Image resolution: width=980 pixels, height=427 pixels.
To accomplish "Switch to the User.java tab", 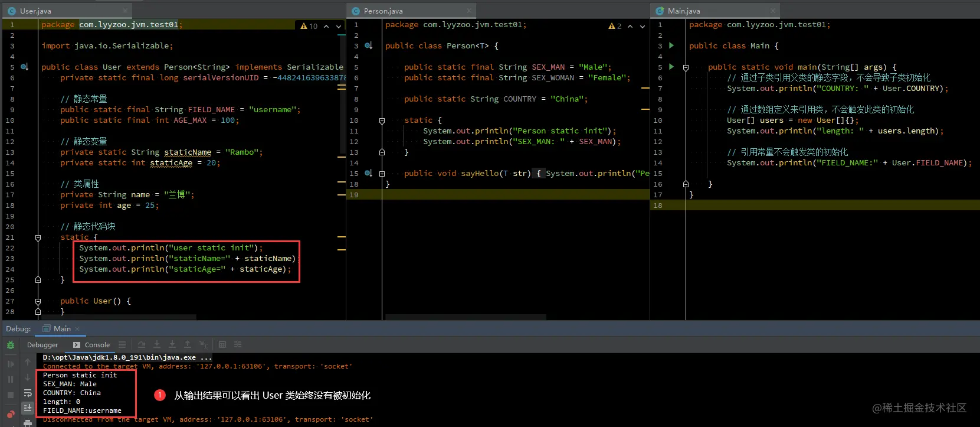I will [x=35, y=11].
